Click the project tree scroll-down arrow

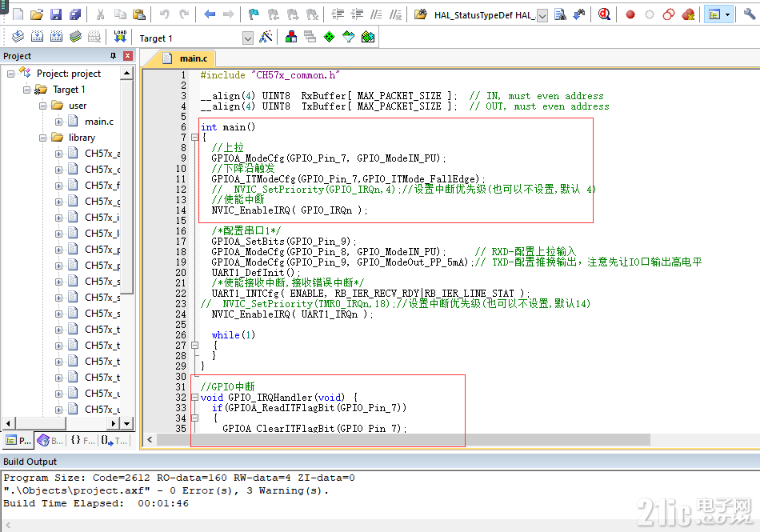pyautogui.click(x=126, y=423)
